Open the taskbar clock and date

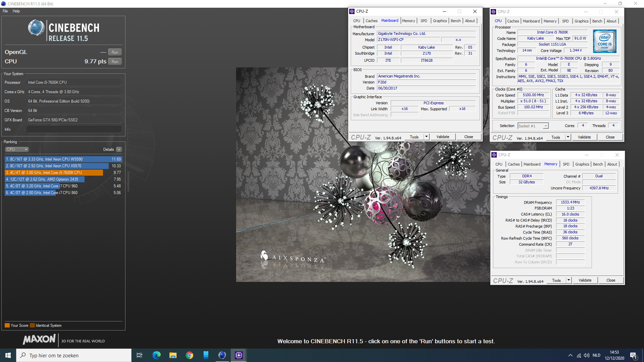(614, 355)
